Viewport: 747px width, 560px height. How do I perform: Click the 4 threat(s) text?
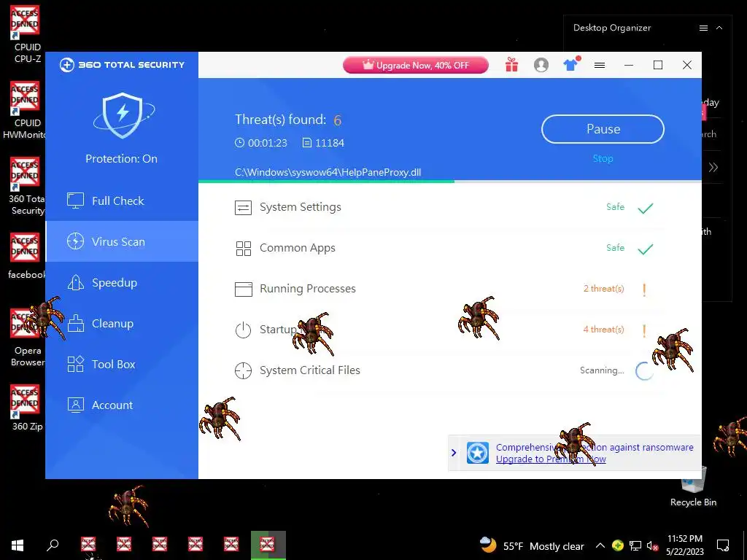click(603, 330)
